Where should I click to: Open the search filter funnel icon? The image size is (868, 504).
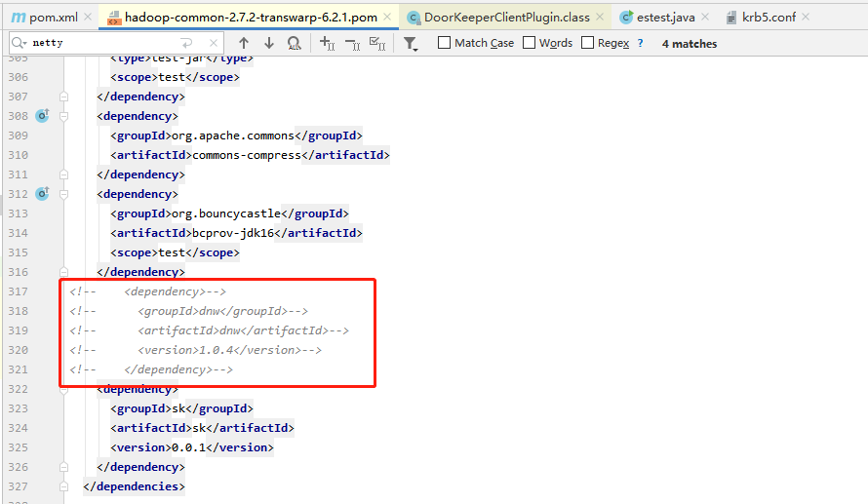(412, 43)
